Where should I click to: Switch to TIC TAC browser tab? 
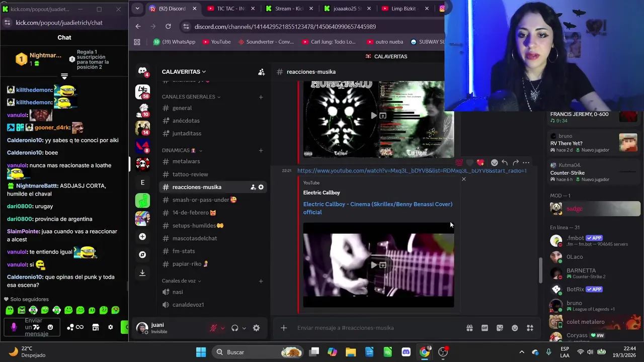point(232,9)
